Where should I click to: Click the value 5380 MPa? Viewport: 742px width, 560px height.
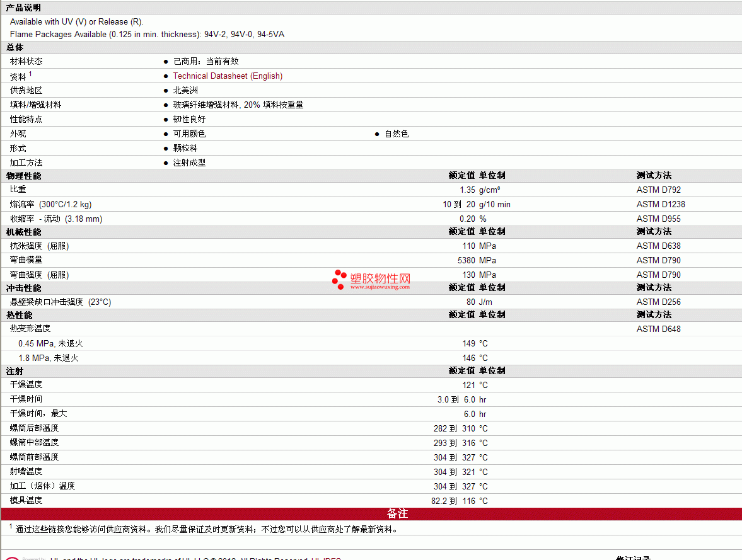pyautogui.click(x=477, y=261)
